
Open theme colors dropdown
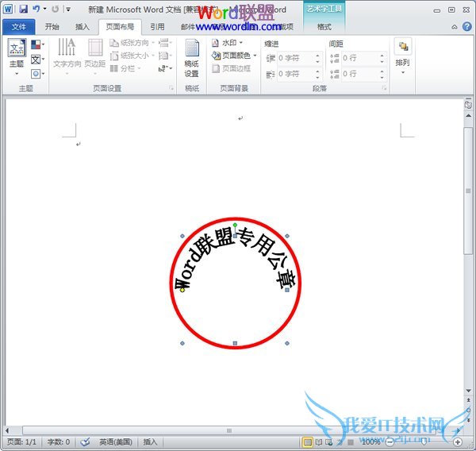click(x=37, y=44)
